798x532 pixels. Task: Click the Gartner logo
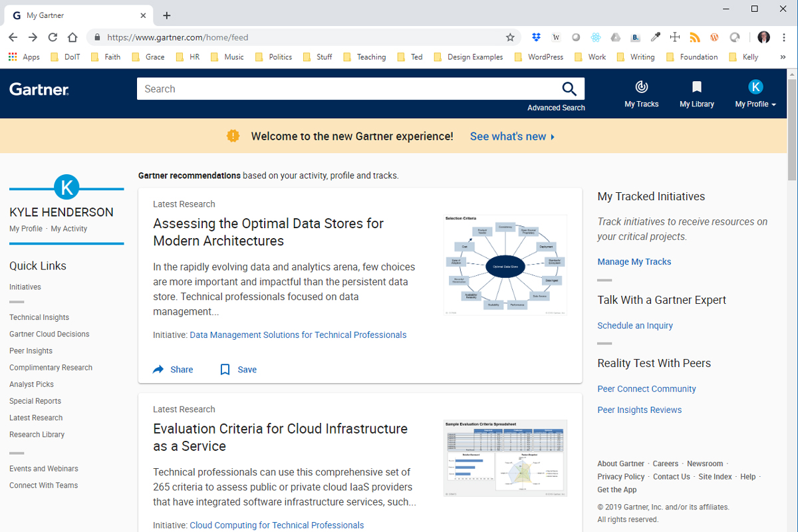click(x=39, y=88)
